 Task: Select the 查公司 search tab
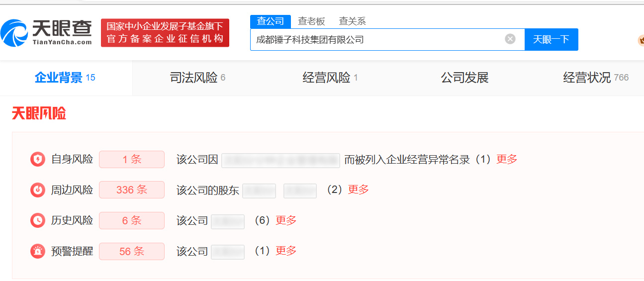270,21
